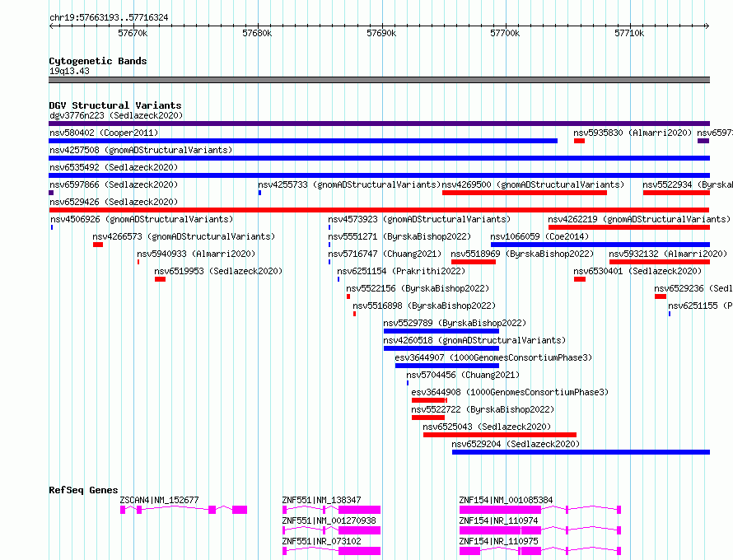Click nsv5522156 (ByrskaBishop2022) label
The width and height of the screenshot is (733, 560).
(x=418, y=288)
